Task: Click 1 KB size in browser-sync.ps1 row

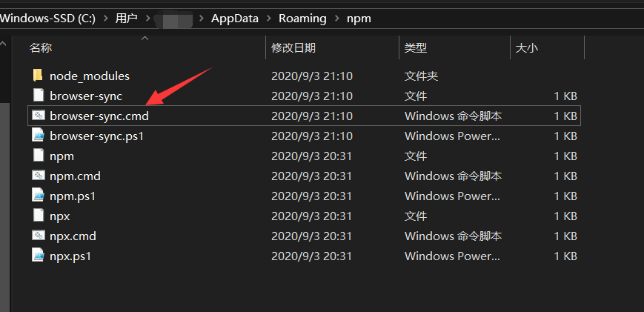Action: [565, 136]
